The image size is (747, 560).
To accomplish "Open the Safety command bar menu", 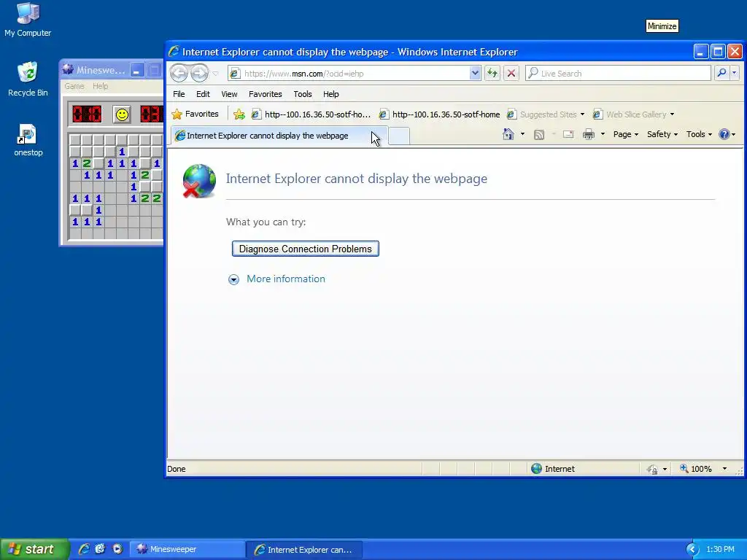I will click(x=662, y=134).
